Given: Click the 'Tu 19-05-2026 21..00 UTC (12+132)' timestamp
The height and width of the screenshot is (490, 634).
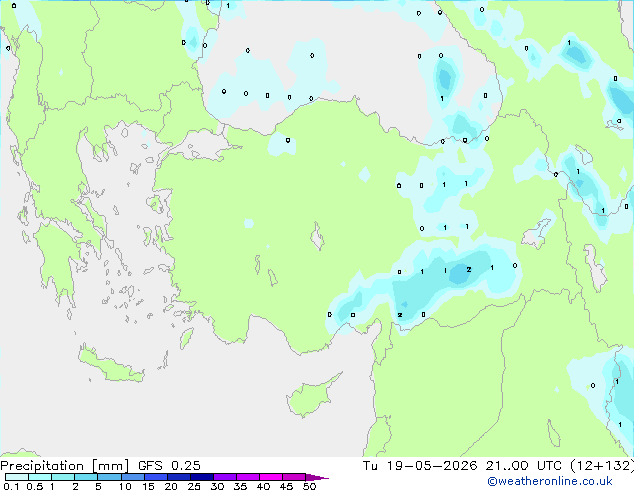Looking at the screenshot, I should (x=498, y=466).
